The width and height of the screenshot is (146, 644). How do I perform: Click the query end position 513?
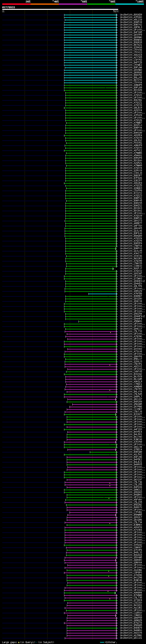pyautogui.click(x=115, y=11)
